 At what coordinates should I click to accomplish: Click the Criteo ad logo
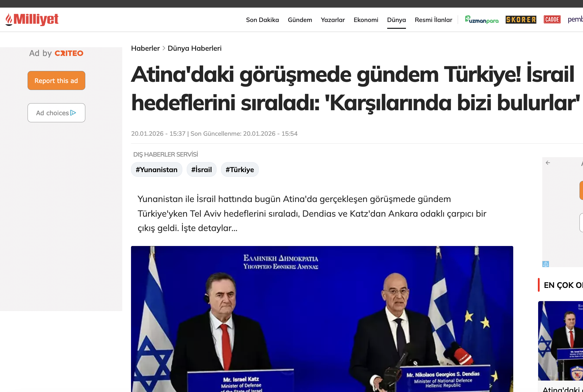(x=69, y=53)
